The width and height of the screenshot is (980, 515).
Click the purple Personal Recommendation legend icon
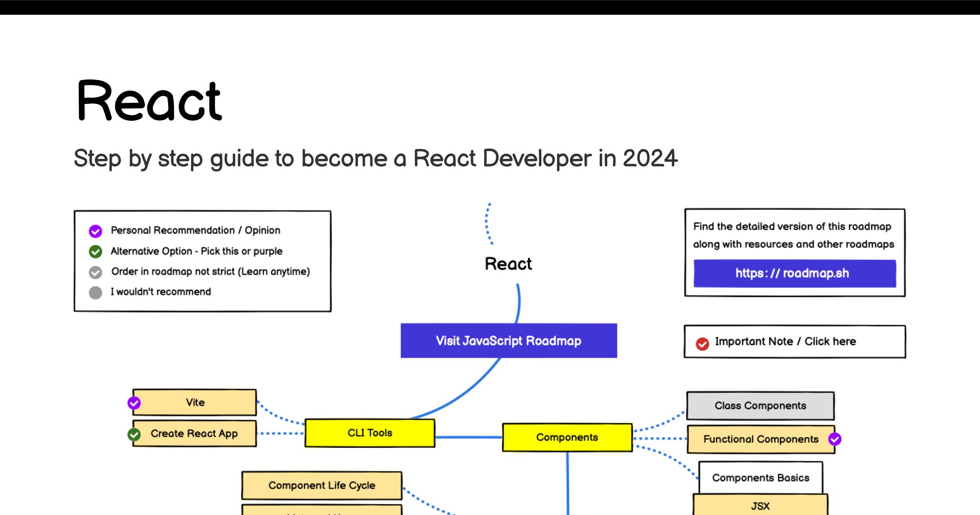point(95,231)
